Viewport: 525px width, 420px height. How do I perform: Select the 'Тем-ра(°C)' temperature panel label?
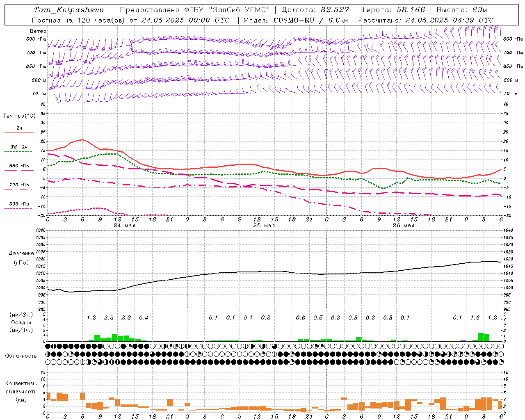point(19,116)
